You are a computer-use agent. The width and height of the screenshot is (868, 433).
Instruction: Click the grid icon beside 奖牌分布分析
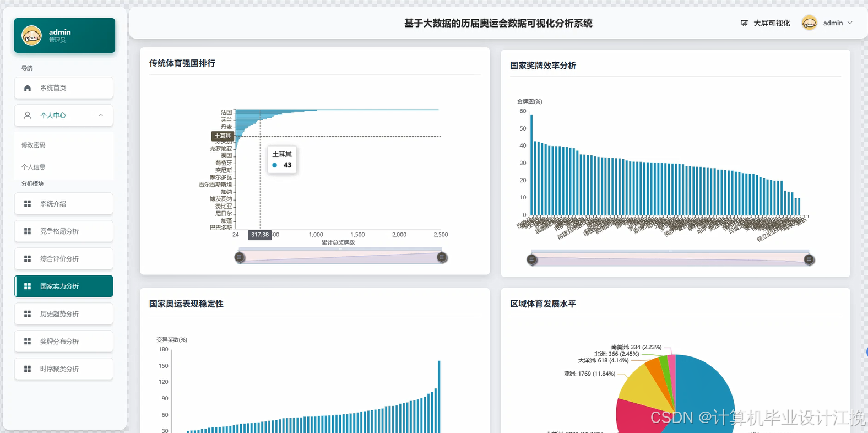[28, 342]
